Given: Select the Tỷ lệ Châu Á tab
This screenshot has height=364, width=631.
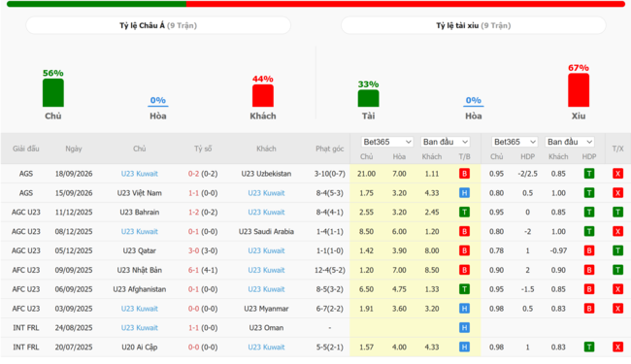Looking at the screenshot, I should tap(158, 25).
